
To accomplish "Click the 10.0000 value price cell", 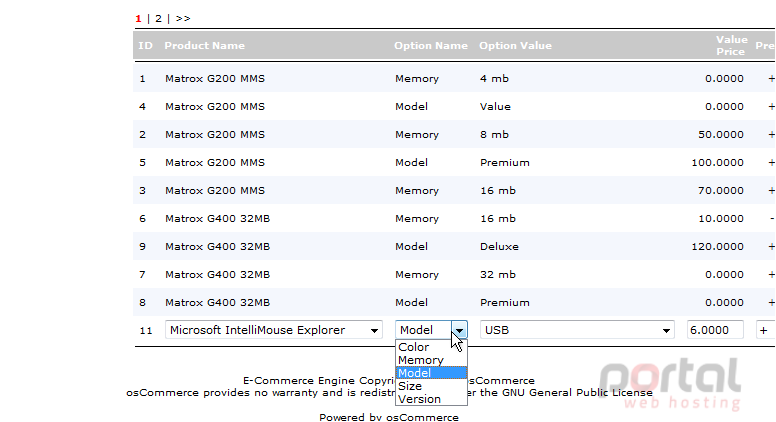I will [721, 219].
